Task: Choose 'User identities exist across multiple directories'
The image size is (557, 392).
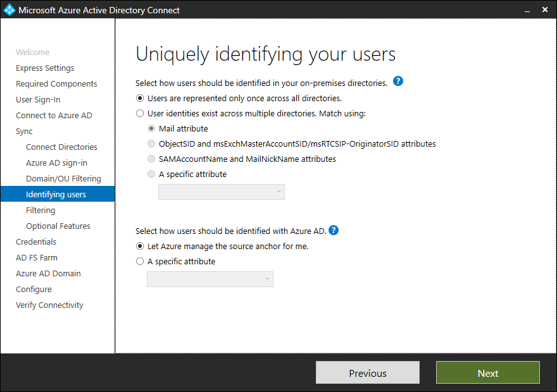Action: pyautogui.click(x=140, y=114)
